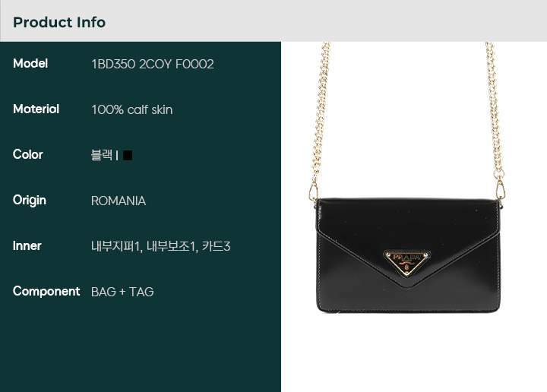The image size is (547, 392).
Task: Click the Material label
Action: 36,109
